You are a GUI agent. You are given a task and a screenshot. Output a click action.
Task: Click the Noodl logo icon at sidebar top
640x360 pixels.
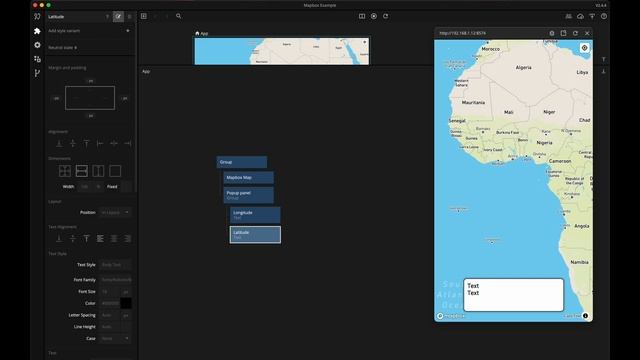(x=37, y=16)
